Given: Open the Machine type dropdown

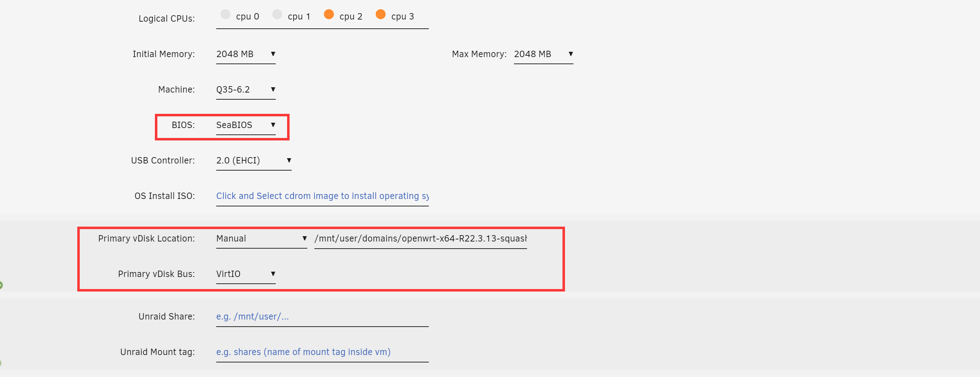Looking at the screenshot, I should [x=245, y=89].
